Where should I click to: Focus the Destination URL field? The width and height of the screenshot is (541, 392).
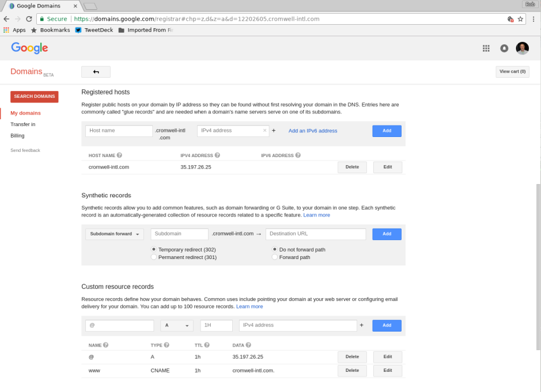[x=316, y=234]
